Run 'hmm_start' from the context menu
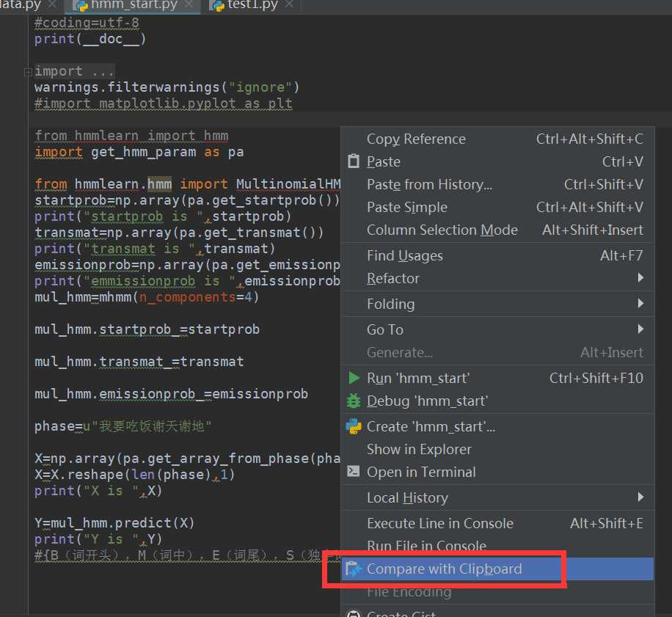672x617 pixels. coord(498,378)
